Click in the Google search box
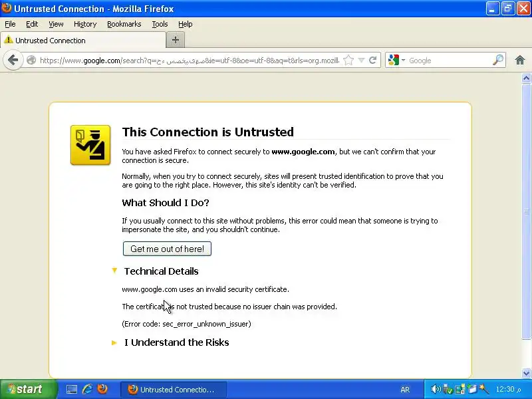532x399 pixels. click(448, 61)
